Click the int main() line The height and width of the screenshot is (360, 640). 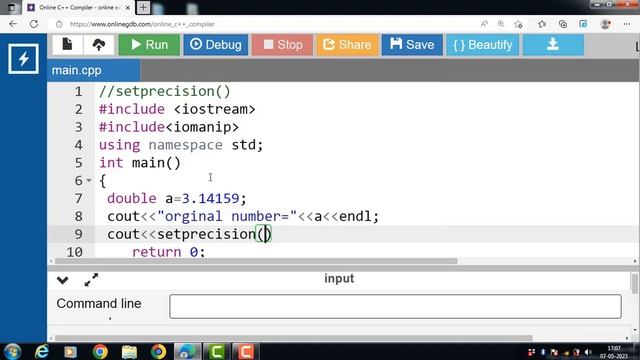point(140,163)
